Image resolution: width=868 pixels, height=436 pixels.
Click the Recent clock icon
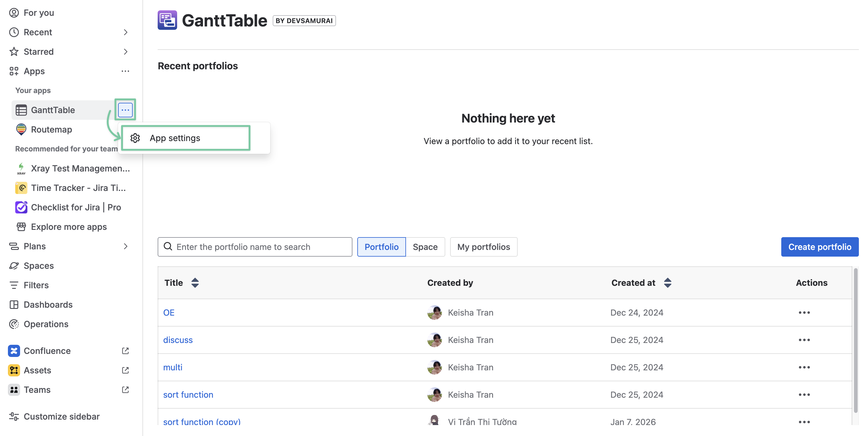tap(14, 32)
